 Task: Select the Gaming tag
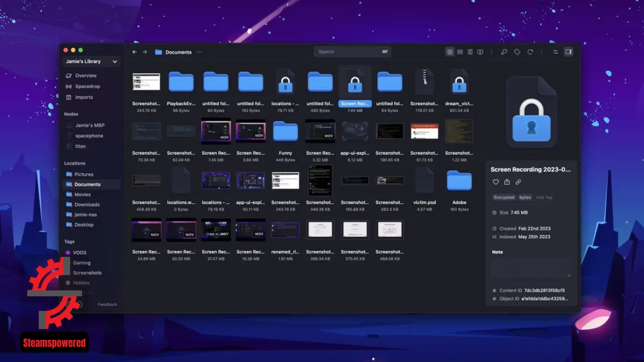point(82,262)
